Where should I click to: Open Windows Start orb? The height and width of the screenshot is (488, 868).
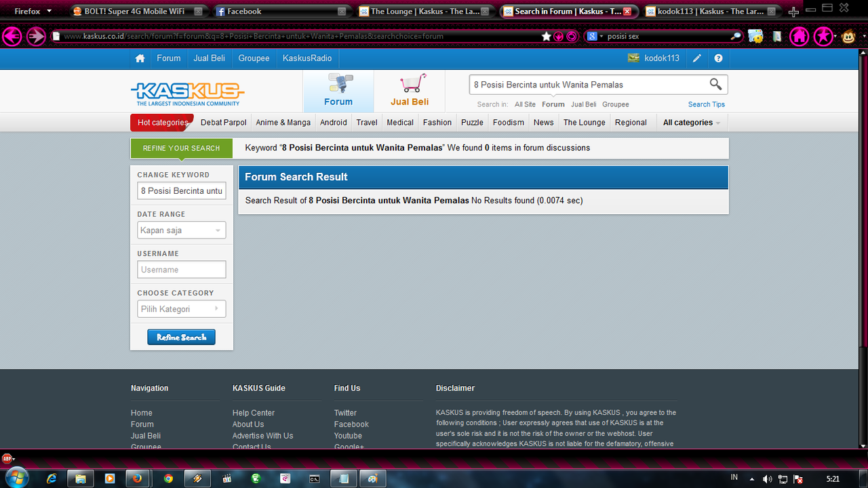point(16,478)
